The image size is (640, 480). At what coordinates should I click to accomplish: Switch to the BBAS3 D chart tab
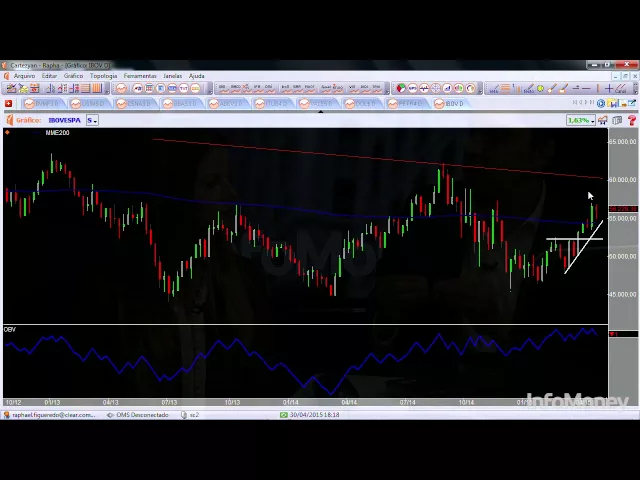click(180, 104)
